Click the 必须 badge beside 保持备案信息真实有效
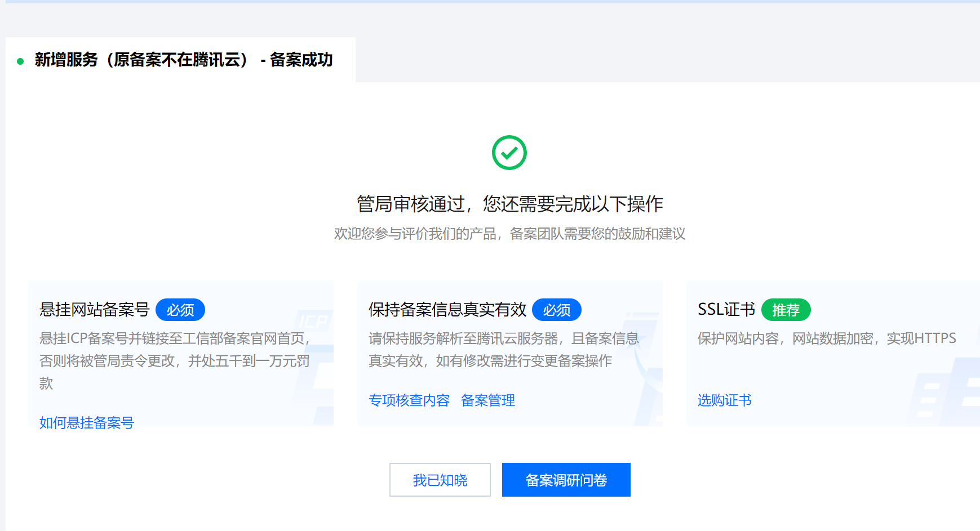 (x=557, y=309)
